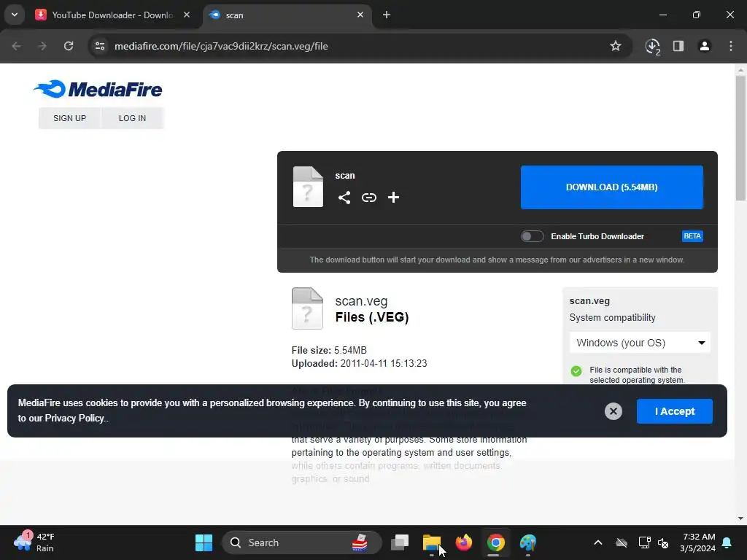Open the weather widget
747x560 pixels.
(x=34, y=542)
